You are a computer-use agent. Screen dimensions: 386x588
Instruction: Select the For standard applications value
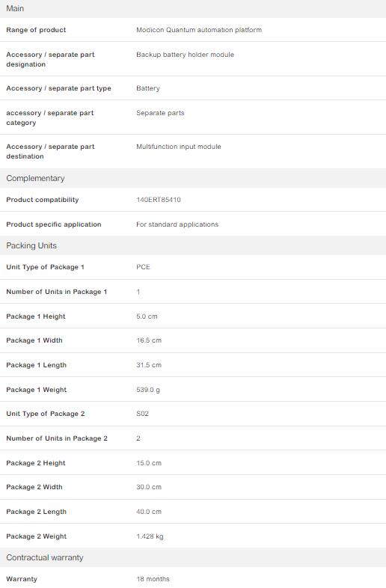(x=177, y=224)
